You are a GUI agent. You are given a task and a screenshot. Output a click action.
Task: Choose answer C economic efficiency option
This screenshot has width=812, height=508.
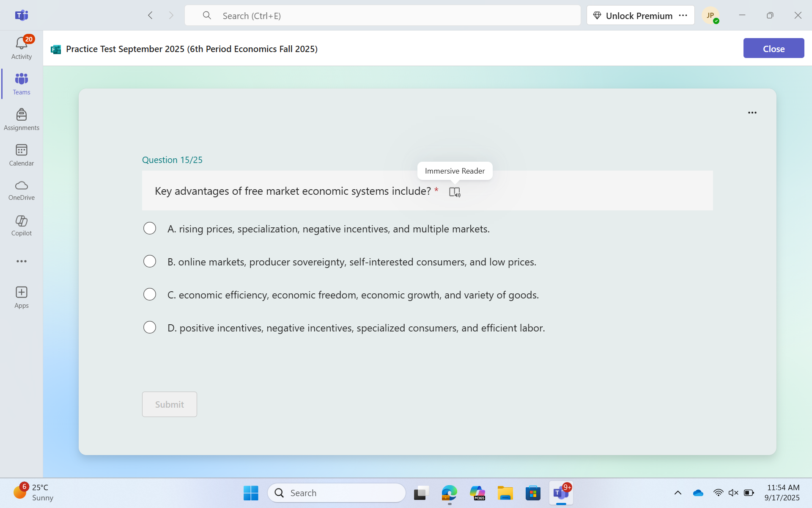point(150,295)
